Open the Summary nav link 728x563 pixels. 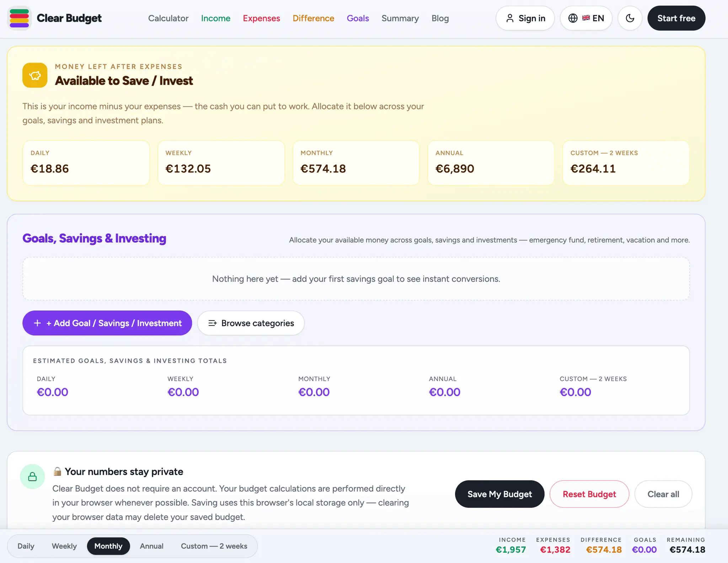pyautogui.click(x=400, y=18)
